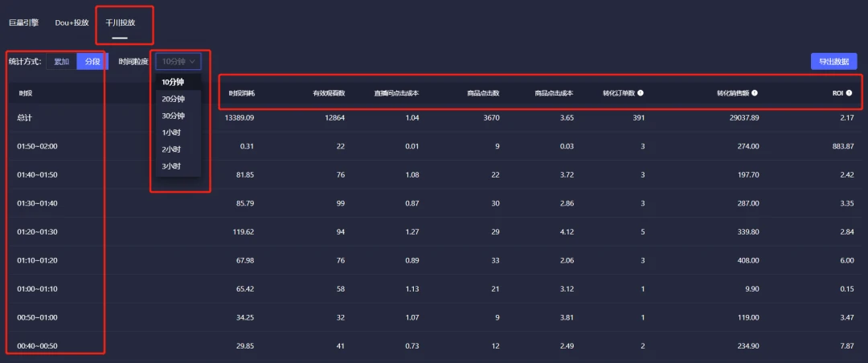Collapse the 时间粒度 dropdown box
Image resolution: width=868 pixels, height=363 pixels.
tap(178, 61)
